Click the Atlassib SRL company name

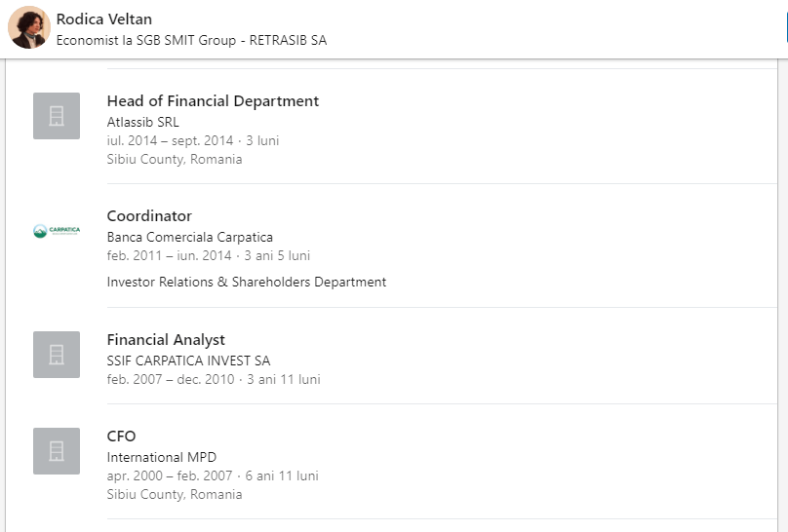pos(142,123)
